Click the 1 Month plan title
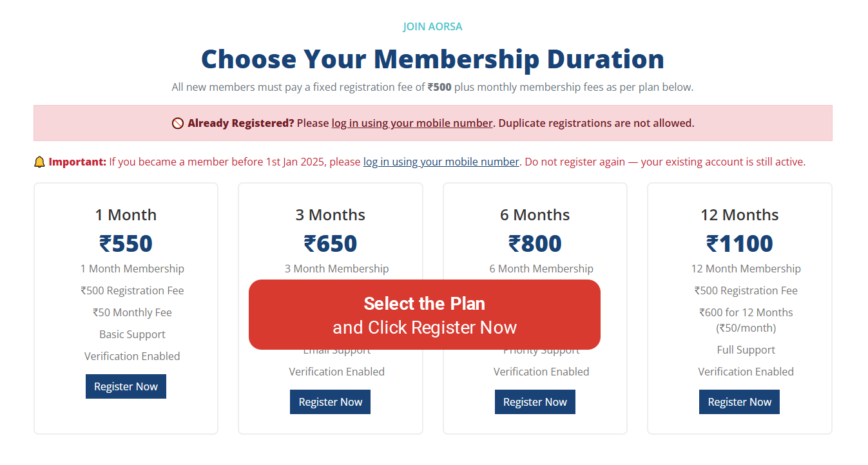Viewport: 868px width, 465px height. (x=126, y=215)
